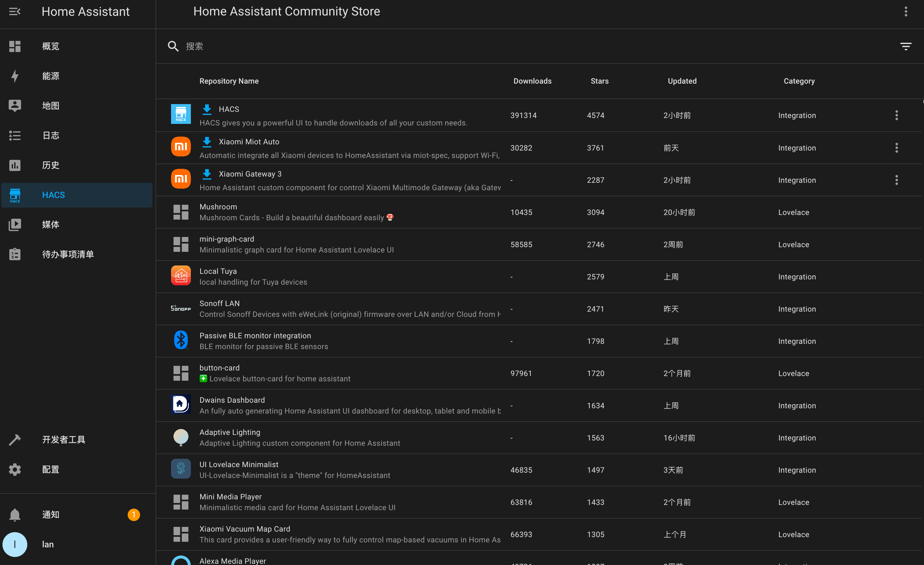The width and height of the screenshot is (924, 565).
Task: Click the settings gear icon
Action: coord(15,469)
